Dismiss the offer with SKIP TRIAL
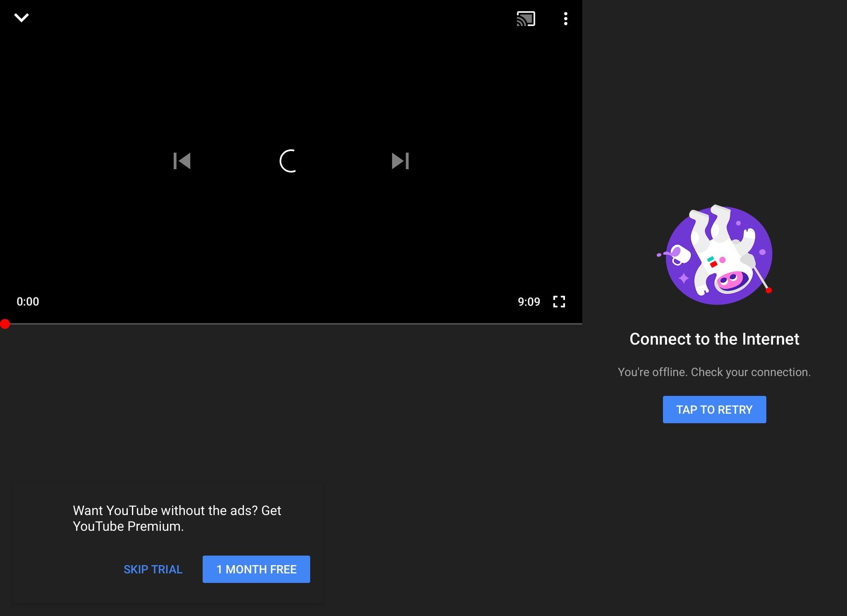This screenshot has width=847, height=616. click(x=153, y=569)
